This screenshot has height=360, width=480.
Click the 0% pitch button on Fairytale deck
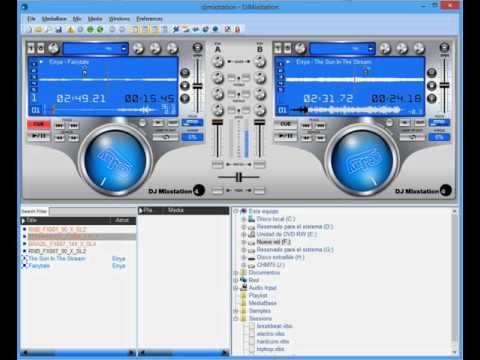pos(192,137)
